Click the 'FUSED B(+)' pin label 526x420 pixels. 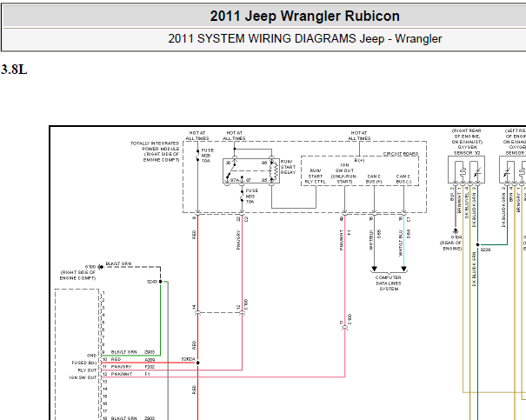[x=83, y=363]
